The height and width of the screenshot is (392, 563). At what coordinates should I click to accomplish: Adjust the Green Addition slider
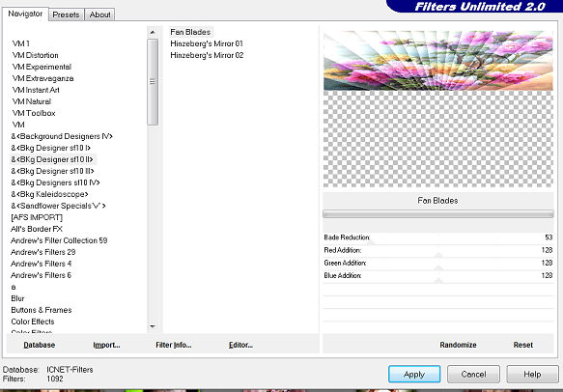pyautogui.click(x=438, y=267)
